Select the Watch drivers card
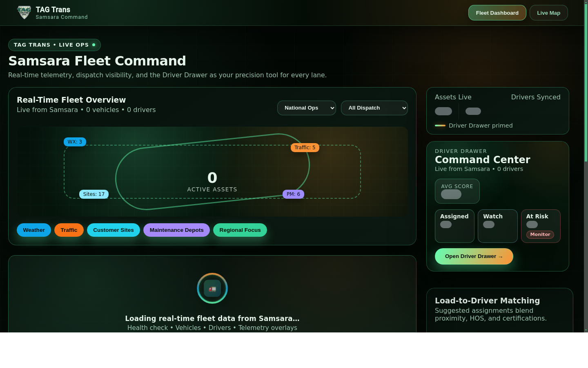 (x=498, y=226)
